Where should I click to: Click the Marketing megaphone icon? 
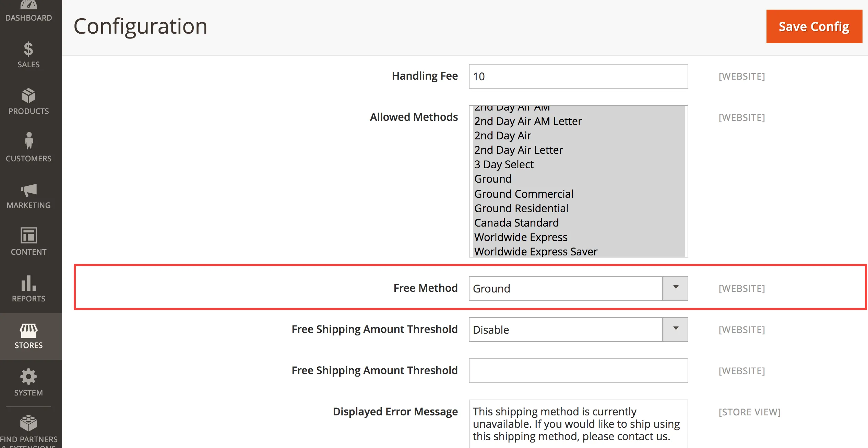pos(29,190)
